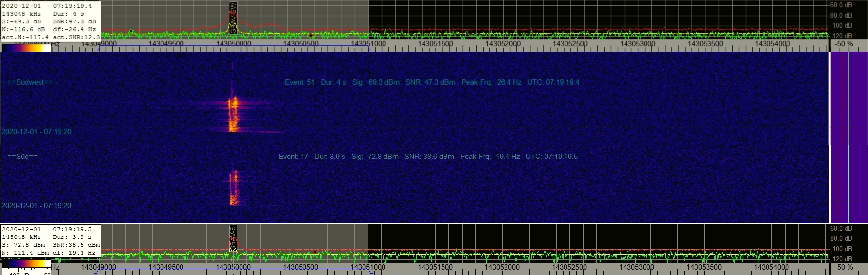868x275 pixels.
Task: Click upper '2020-12-01 - 07:19:20' timestamp in Südwest
Action: coord(37,132)
